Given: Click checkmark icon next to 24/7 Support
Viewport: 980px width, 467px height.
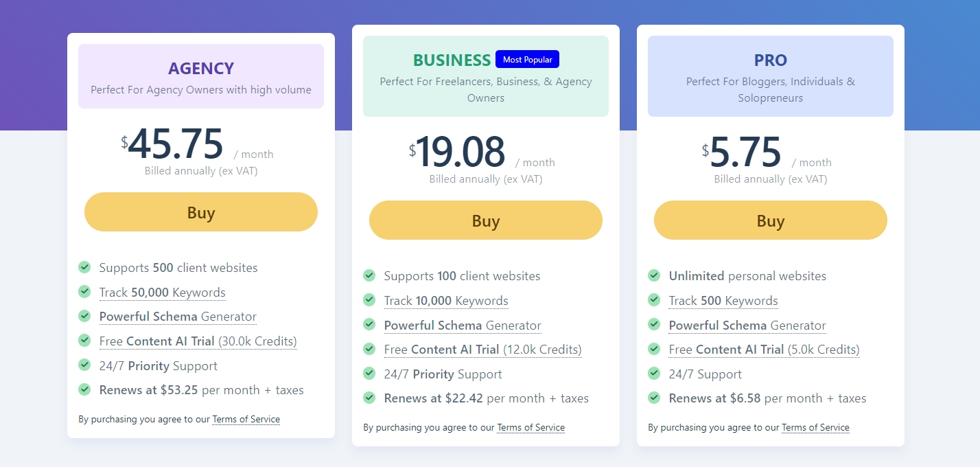Looking at the screenshot, I should (x=654, y=374).
